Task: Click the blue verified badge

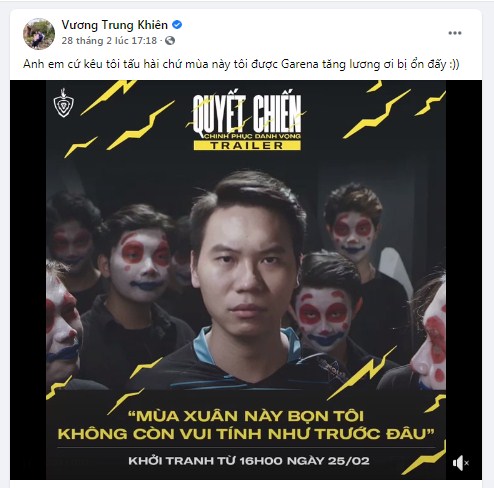Action: pos(177,25)
